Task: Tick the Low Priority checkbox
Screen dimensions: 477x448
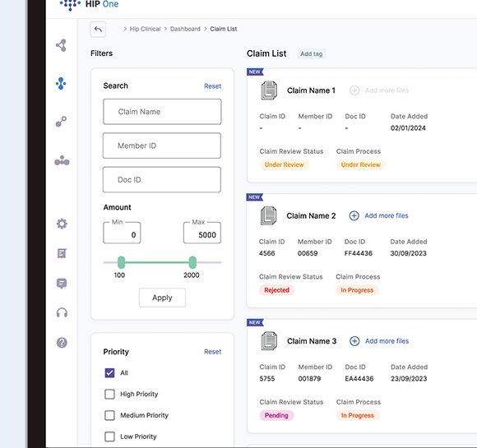Action: 109,436
